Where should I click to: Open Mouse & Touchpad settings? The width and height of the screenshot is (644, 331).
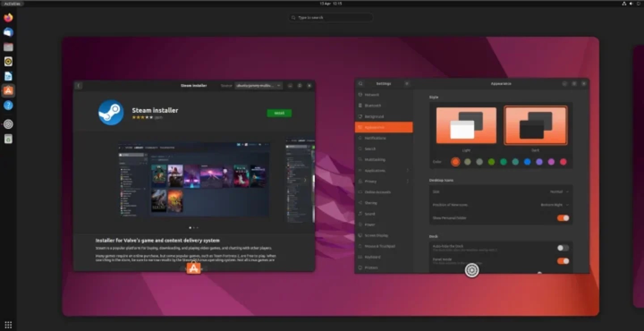click(x=384, y=246)
